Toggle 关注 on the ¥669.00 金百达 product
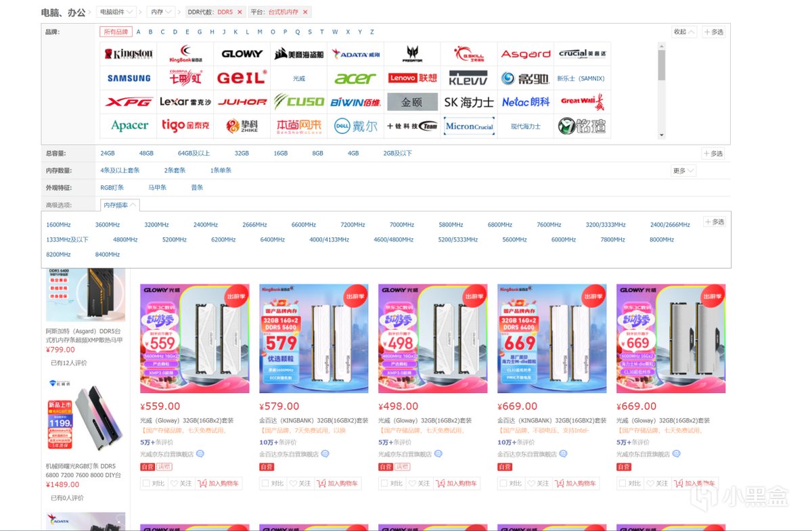Image resolution: width=812 pixels, height=531 pixels. coord(538,483)
